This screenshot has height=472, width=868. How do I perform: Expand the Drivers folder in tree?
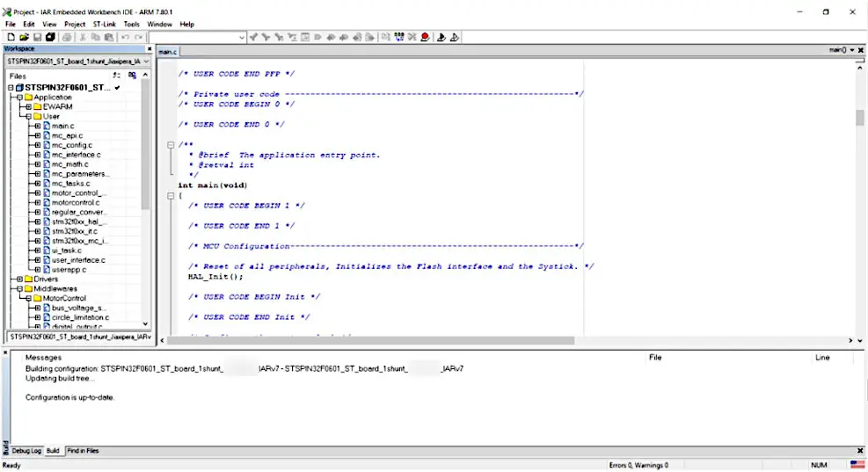[x=18, y=280]
